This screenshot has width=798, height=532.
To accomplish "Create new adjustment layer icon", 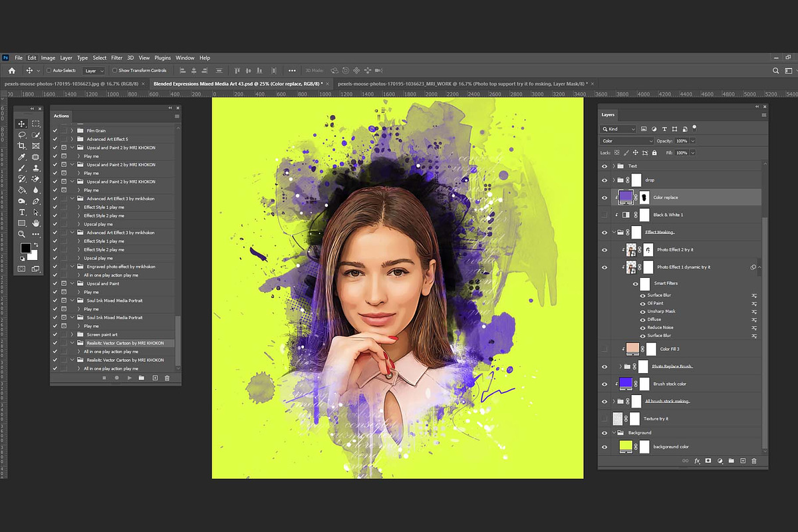I will point(720,461).
